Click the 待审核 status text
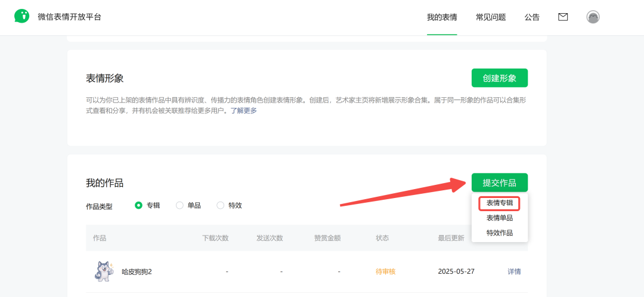The height and width of the screenshot is (297, 644). coord(386,271)
